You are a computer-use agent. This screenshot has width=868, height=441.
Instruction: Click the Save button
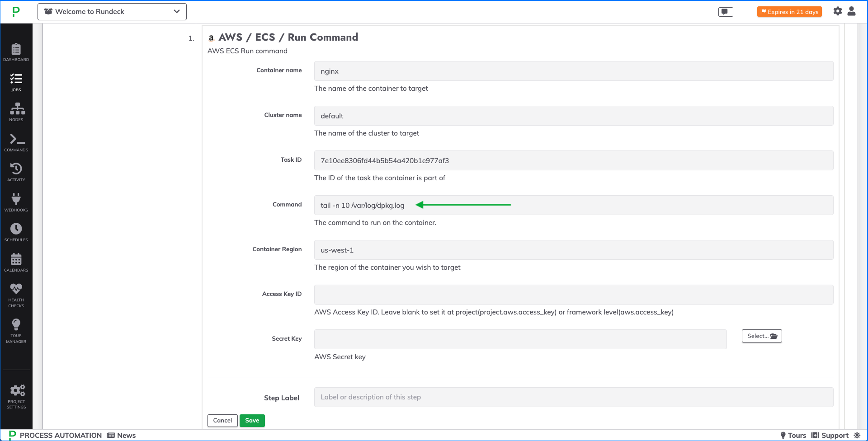252,421
